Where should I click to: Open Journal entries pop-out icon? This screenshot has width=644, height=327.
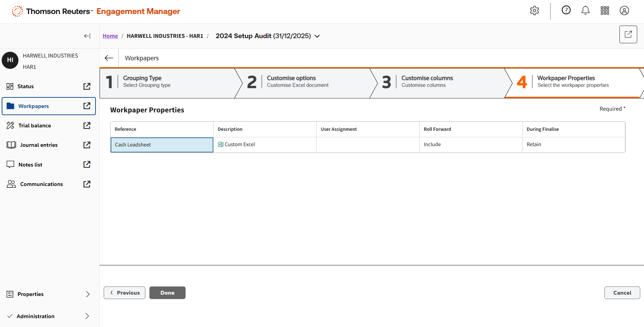tap(87, 145)
